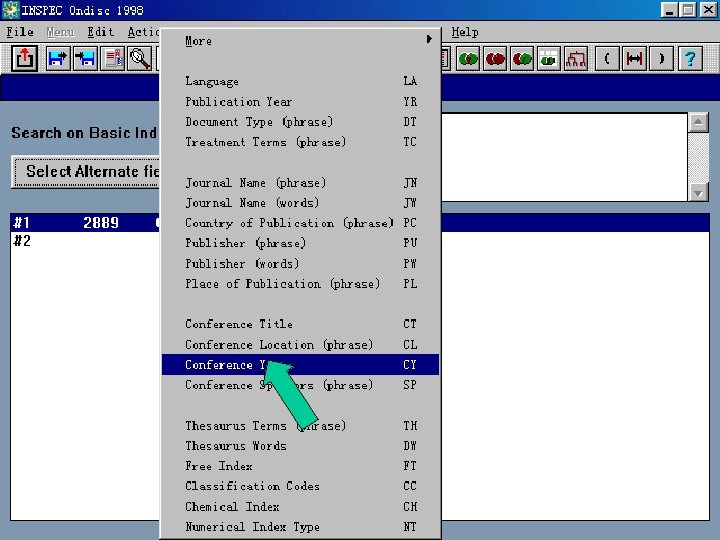Select search history row #1 with 2889 results
Viewport: 720px width, 540px height.
pyautogui.click(x=85, y=223)
